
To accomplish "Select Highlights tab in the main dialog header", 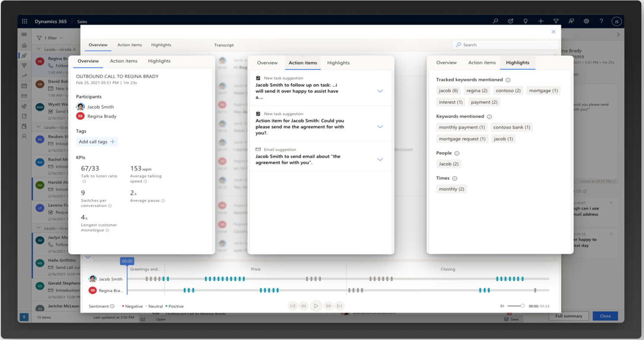I will [161, 45].
